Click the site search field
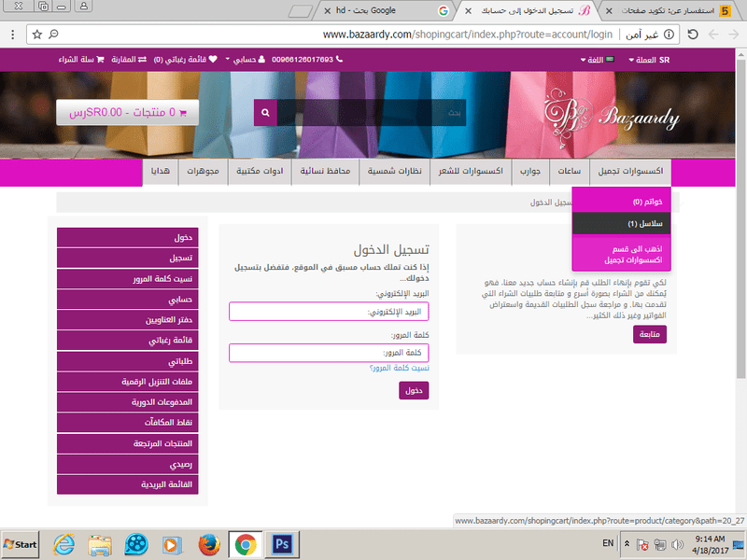Viewport: 747px width, 560px height. coord(372,113)
